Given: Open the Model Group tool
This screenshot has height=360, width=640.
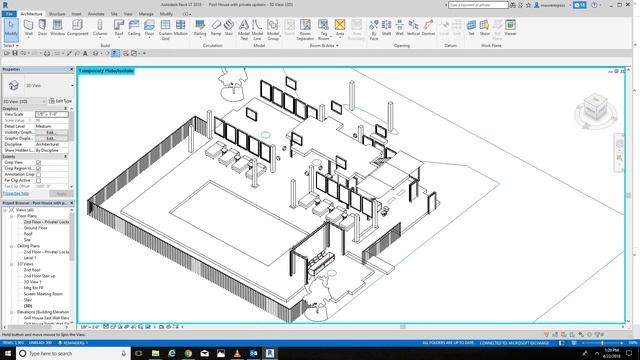Looking at the screenshot, I should (273, 29).
